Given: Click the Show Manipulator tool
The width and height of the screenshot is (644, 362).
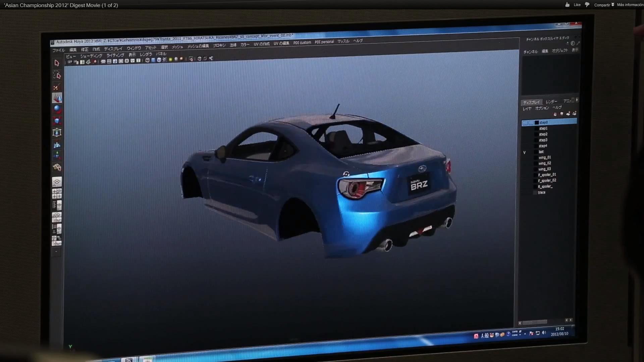Looking at the screenshot, I should (57, 156).
